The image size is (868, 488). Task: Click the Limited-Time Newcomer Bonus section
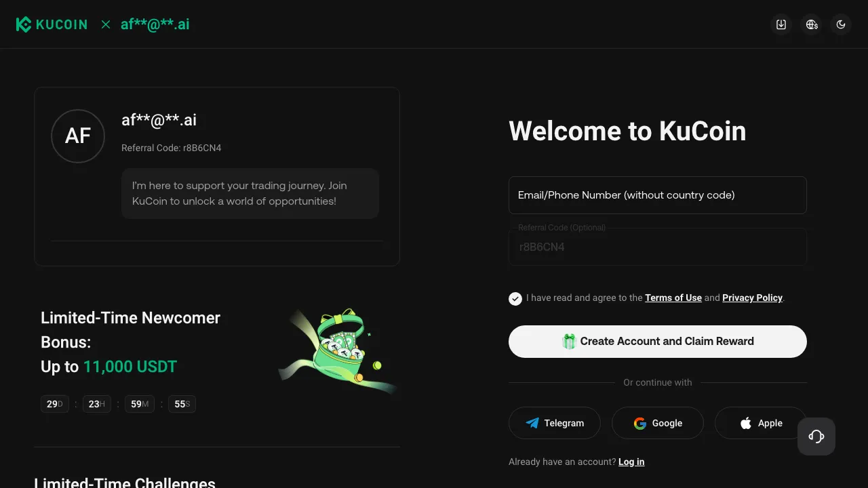click(x=130, y=342)
